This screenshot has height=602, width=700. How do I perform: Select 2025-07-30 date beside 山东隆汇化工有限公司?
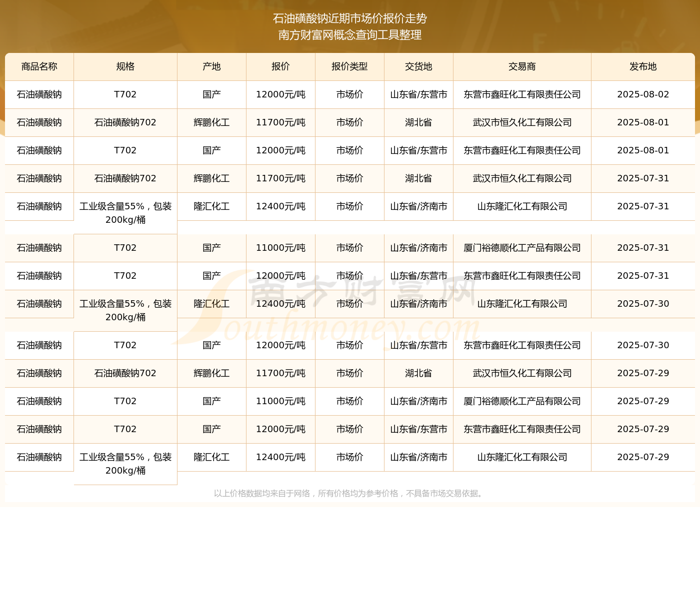tap(643, 304)
